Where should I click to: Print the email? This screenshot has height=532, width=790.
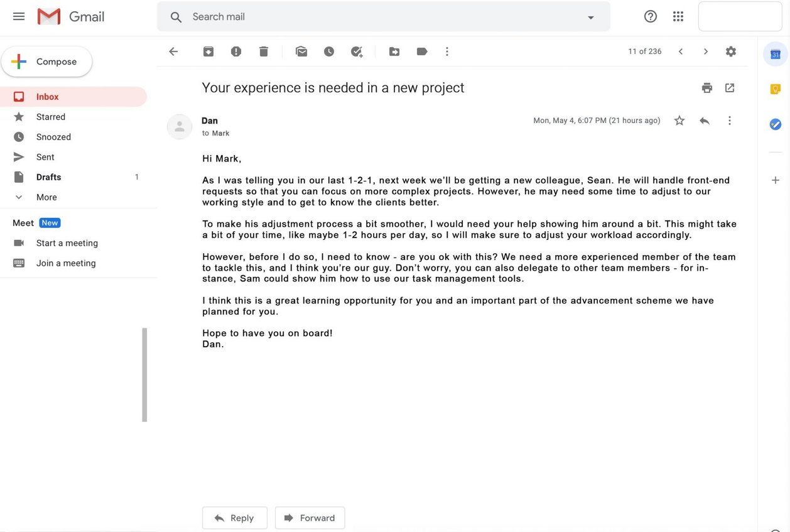(706, 87)
